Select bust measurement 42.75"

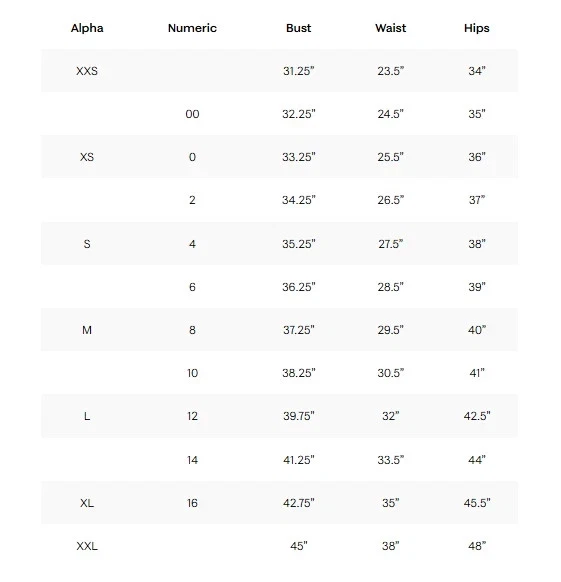299,503
